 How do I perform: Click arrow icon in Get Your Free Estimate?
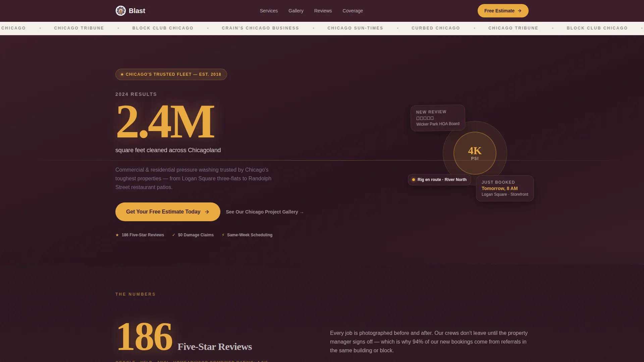click(207, 212)
